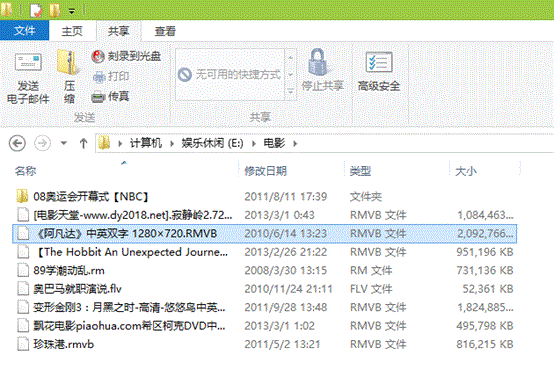Screen dimensions: 554x392
Task: Select file [电影天堂-www.dy2018.net].寂静岭2.72...
Action: (133, 215)
